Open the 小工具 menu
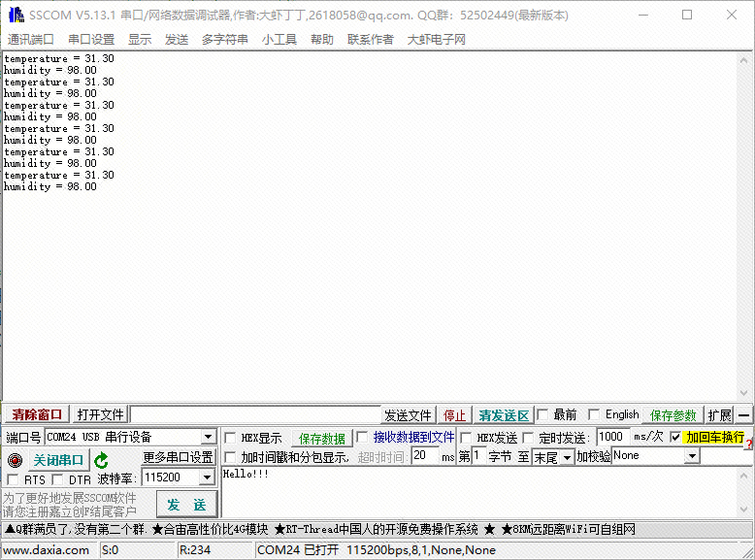This screenshot has height=560, width=755. tap(279, 40)
